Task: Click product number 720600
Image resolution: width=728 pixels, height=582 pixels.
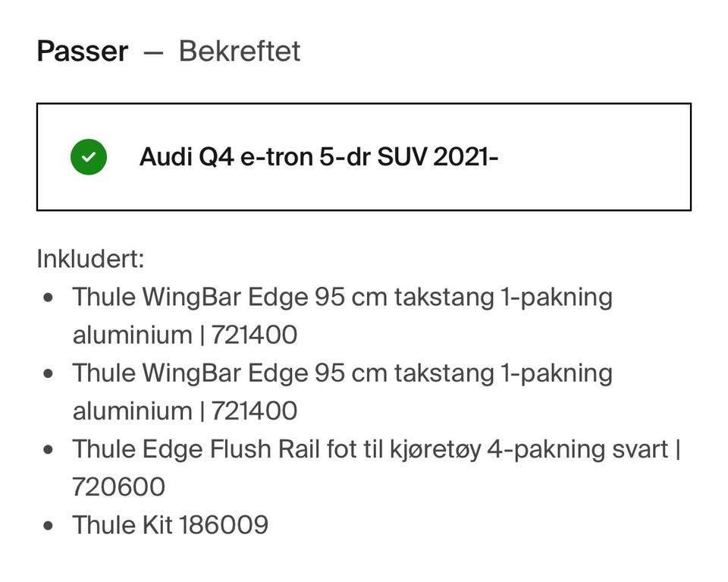Action: 119,487
